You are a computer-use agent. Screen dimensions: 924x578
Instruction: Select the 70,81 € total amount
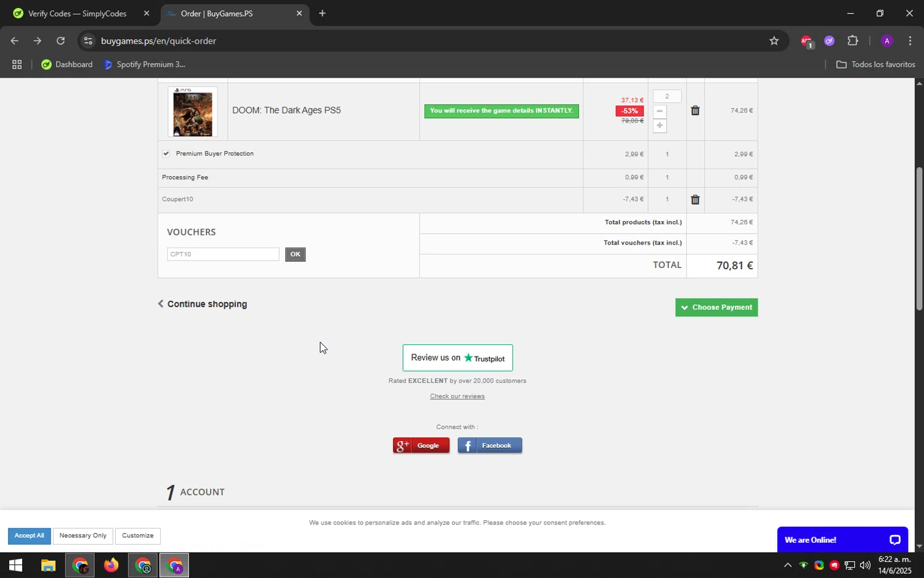point(734,266)
